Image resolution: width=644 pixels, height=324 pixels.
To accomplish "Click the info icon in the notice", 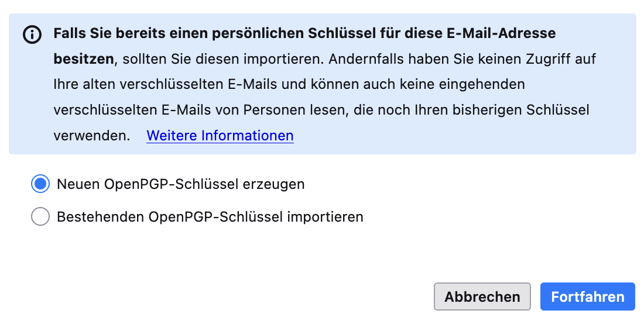I will point(32,35).
